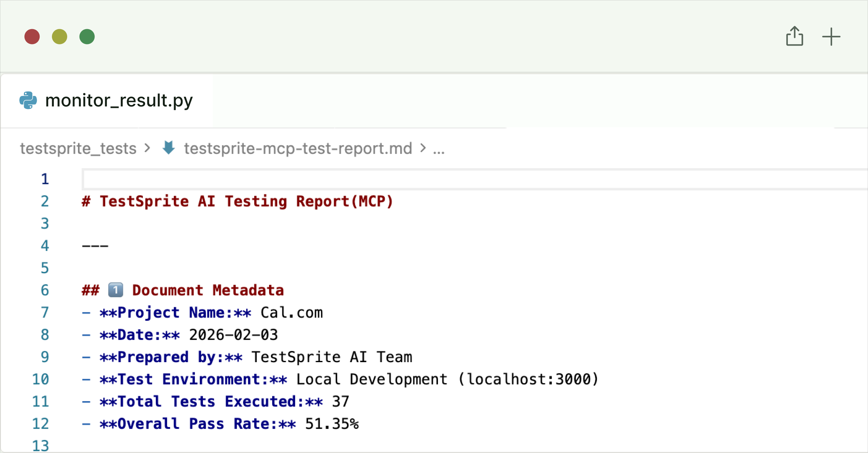868x453 pixels.
Task: Click the '---' horizontal rule on line 4
Action: pos(95,246)
